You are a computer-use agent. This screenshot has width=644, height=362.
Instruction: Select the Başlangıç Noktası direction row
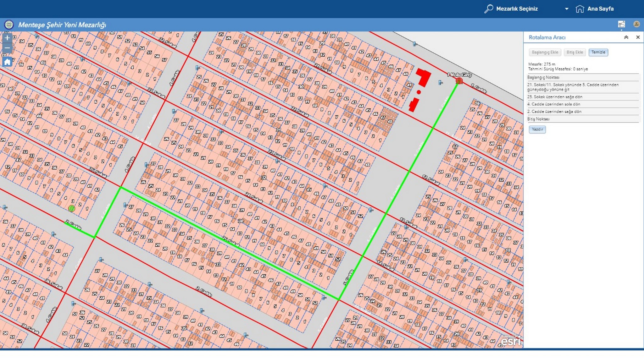[x=583, y=77]
